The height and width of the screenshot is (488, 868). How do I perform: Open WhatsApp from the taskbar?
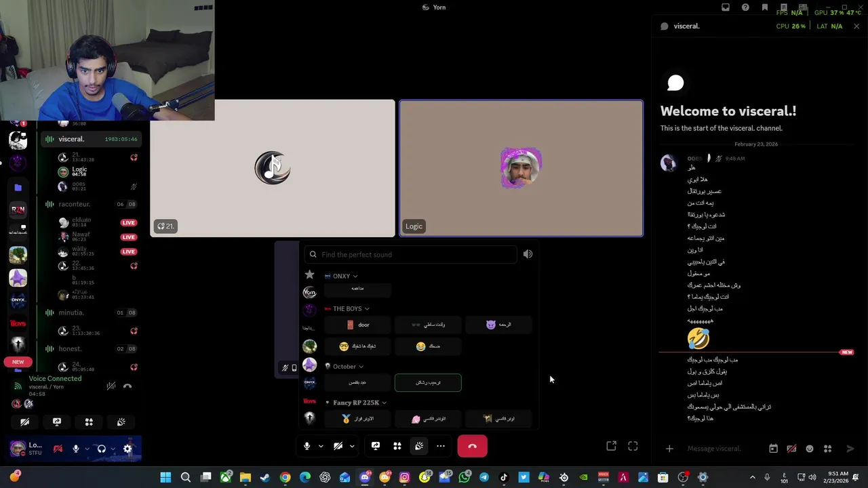point(464,478)
